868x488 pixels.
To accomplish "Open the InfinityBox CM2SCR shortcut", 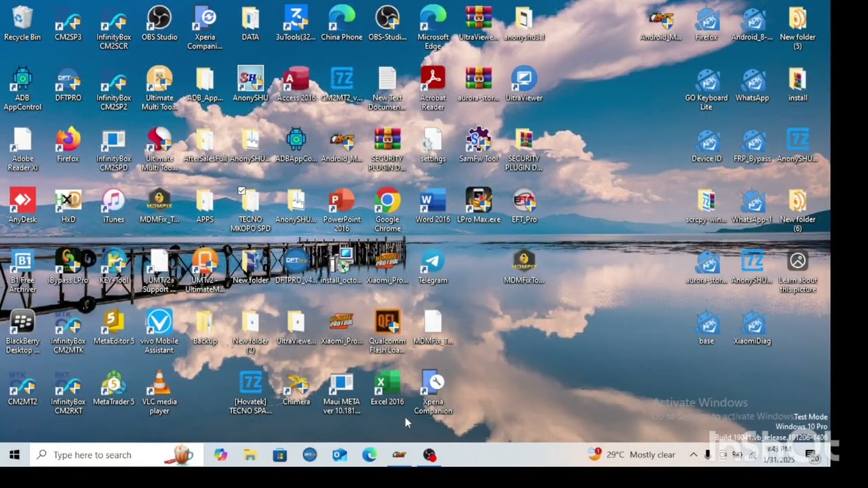I will click(114, 28).
